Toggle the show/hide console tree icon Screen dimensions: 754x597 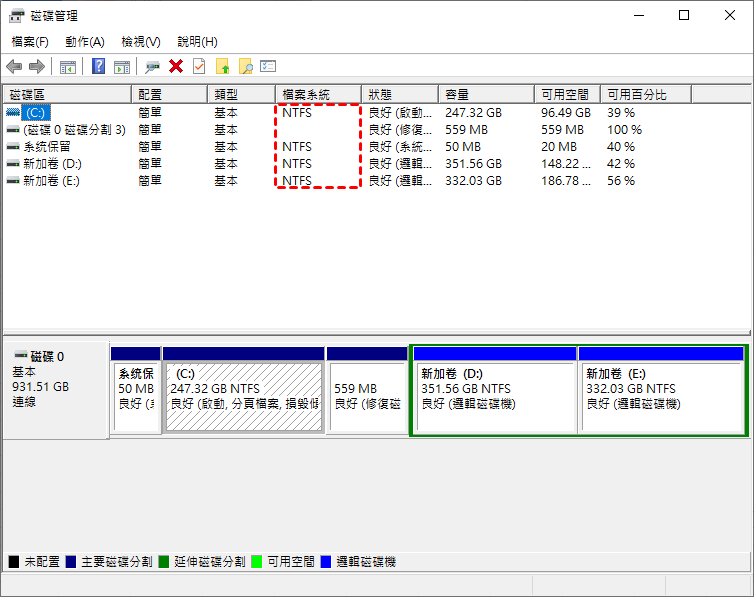(68, 67)
